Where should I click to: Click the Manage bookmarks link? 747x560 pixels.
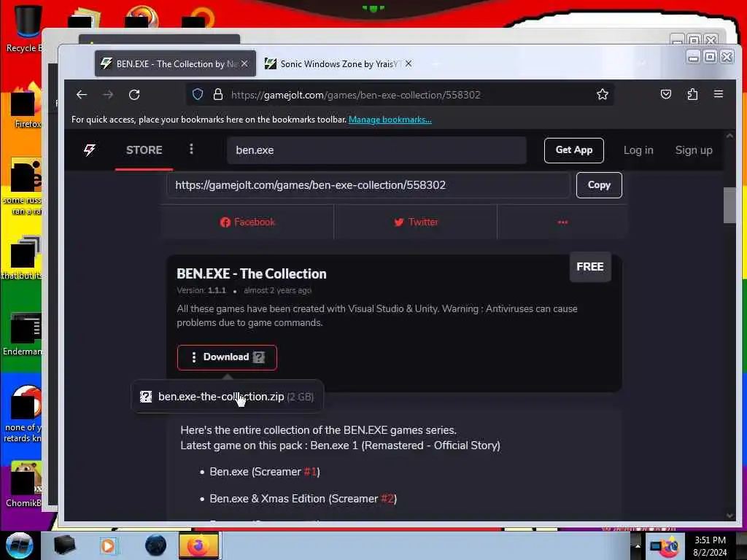pyautogui.click(x=390, y=120)
